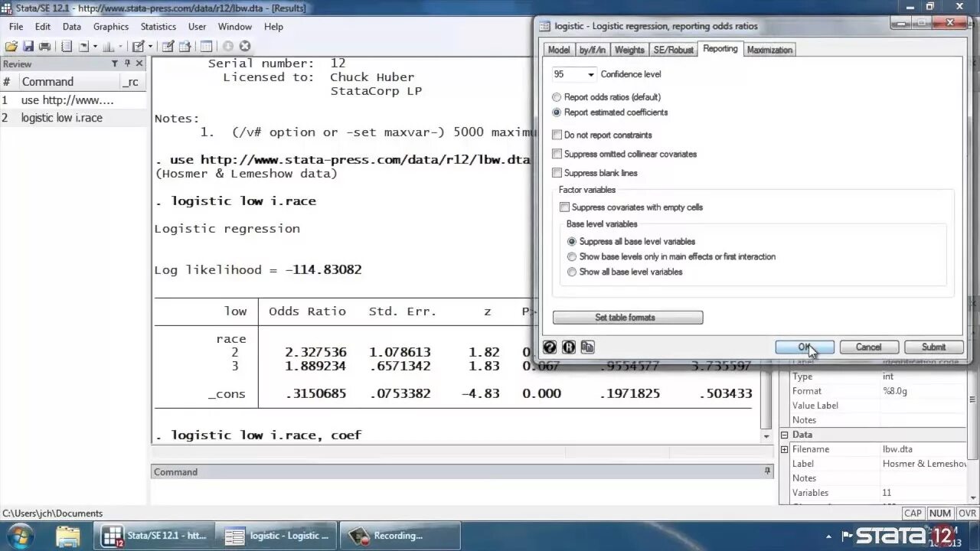Switch to the Weights tab

click(629, 50)
